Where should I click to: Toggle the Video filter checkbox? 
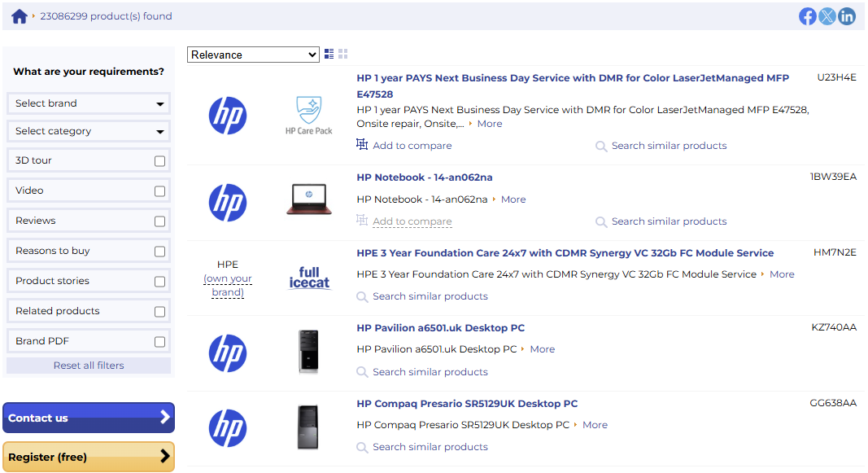click(x=159, y=191)
